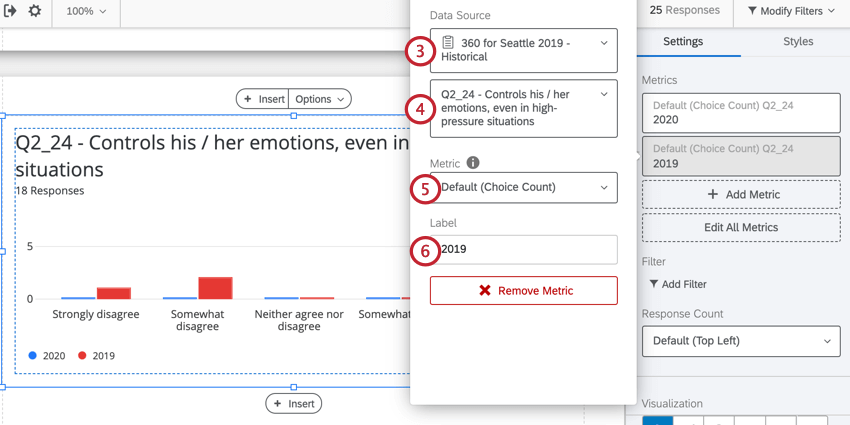Click the Label field containing 2019
The height and width of the screenshot is (425, 850).
click(524, 249)
